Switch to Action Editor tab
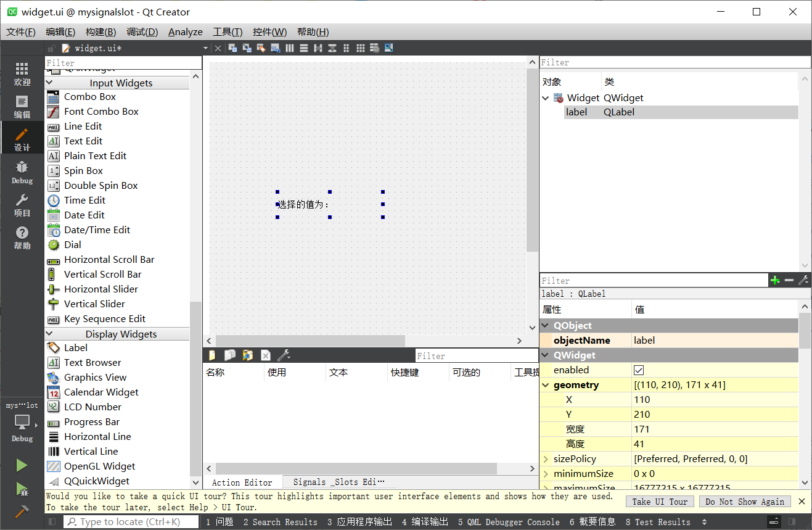The height and width of the screenshot is (530, 812). click(x=242, y=482)
